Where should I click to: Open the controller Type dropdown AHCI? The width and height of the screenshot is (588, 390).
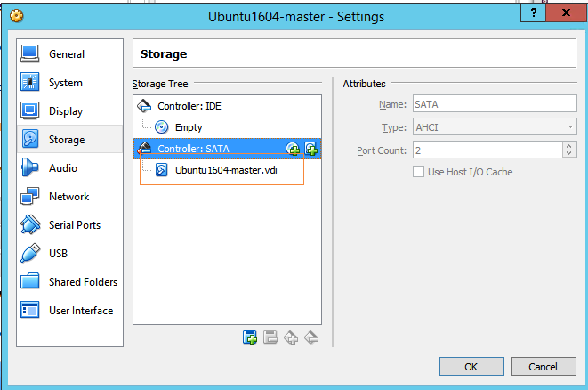(x=495, y=127)
